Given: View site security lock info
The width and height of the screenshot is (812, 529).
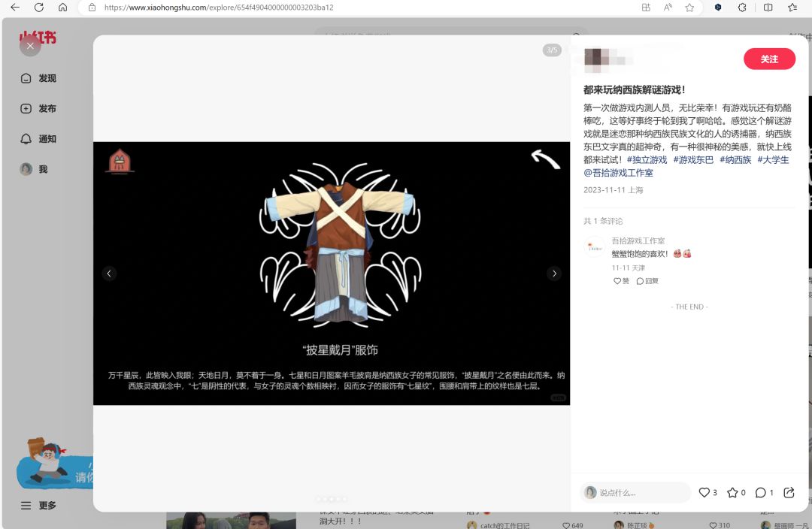Looking at the screenshot, I should click(x=92, y=8).
